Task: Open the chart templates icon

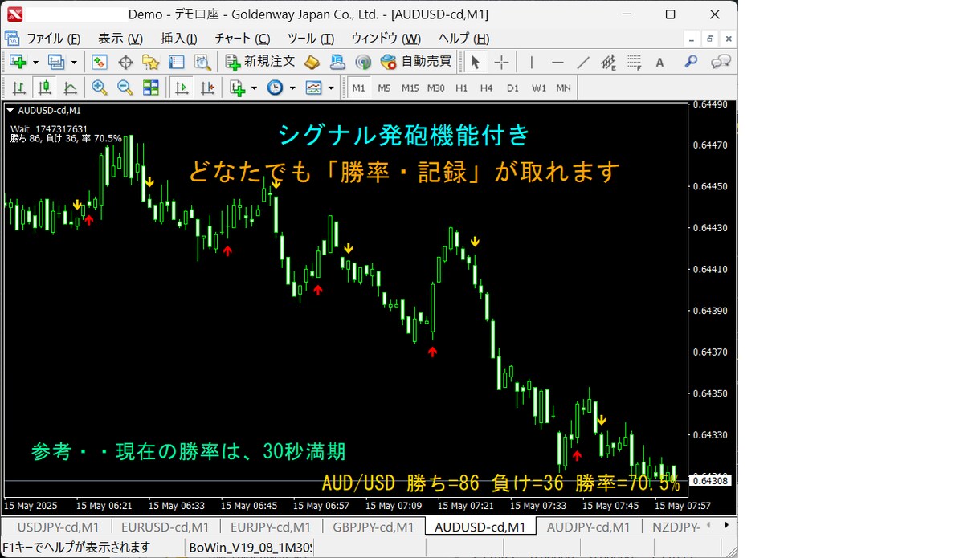Action: 314,88
